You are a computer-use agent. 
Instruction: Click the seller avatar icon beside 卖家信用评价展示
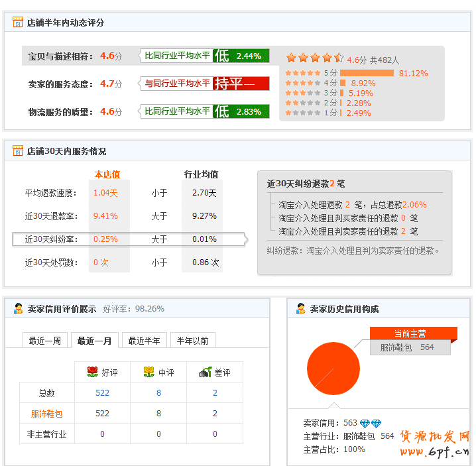coord(18,308)
